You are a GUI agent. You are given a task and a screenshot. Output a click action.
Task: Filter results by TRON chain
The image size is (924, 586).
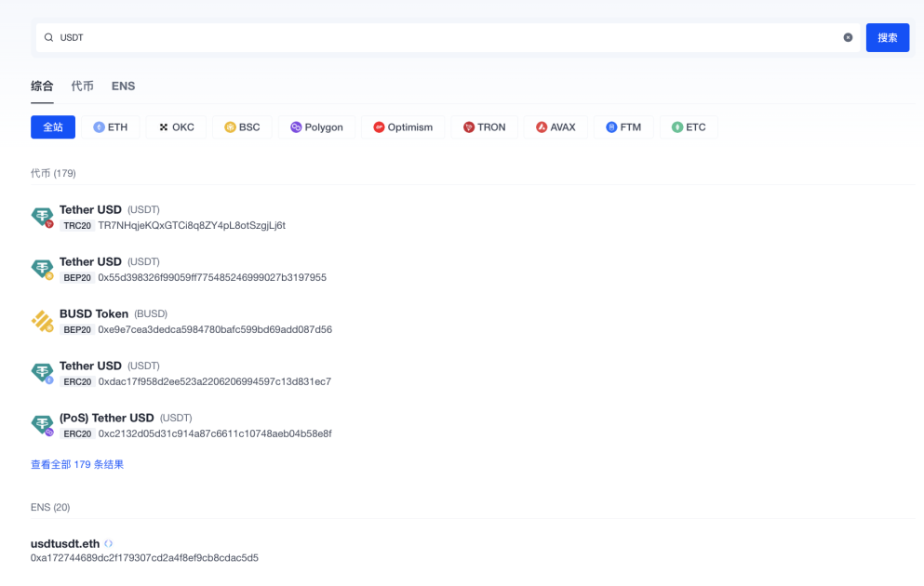pyautogui.click(x=485, y=127)
